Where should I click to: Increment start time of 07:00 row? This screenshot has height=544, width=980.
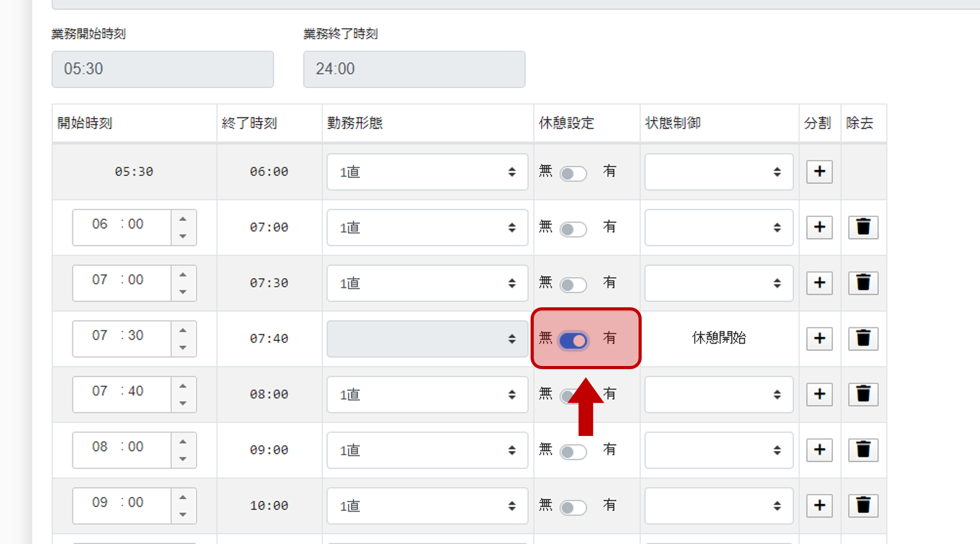click(183, 275)
